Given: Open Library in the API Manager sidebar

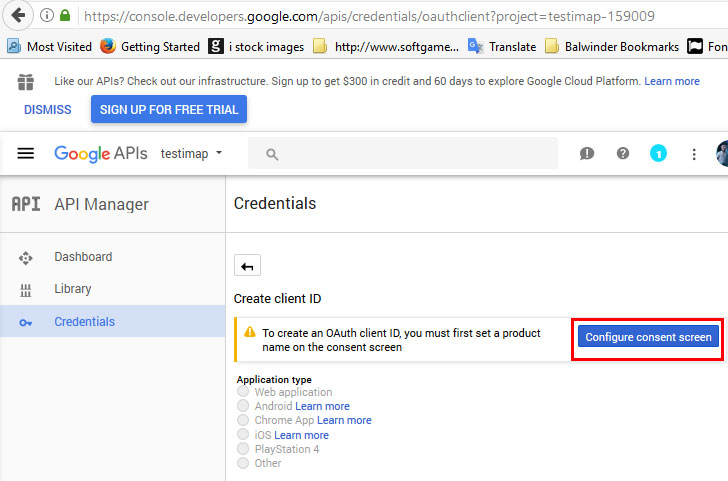Looking at the screenshot, I should pyautogui.click(x=72, y=289).
